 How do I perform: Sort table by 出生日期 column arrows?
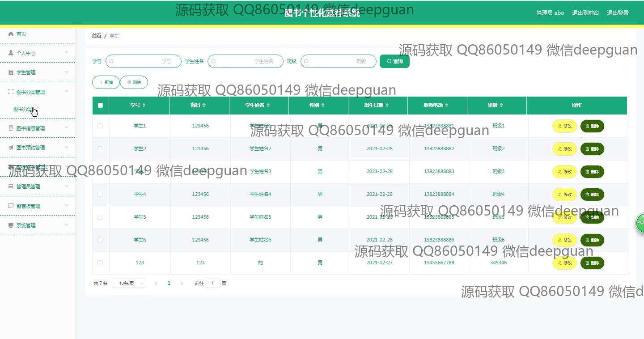point(387,106)
